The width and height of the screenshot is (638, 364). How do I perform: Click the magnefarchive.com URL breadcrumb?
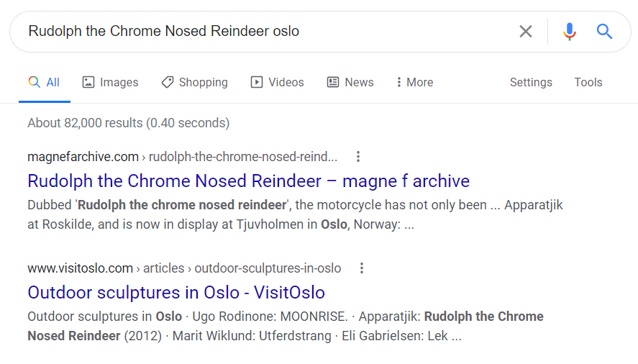coord(83,157)
